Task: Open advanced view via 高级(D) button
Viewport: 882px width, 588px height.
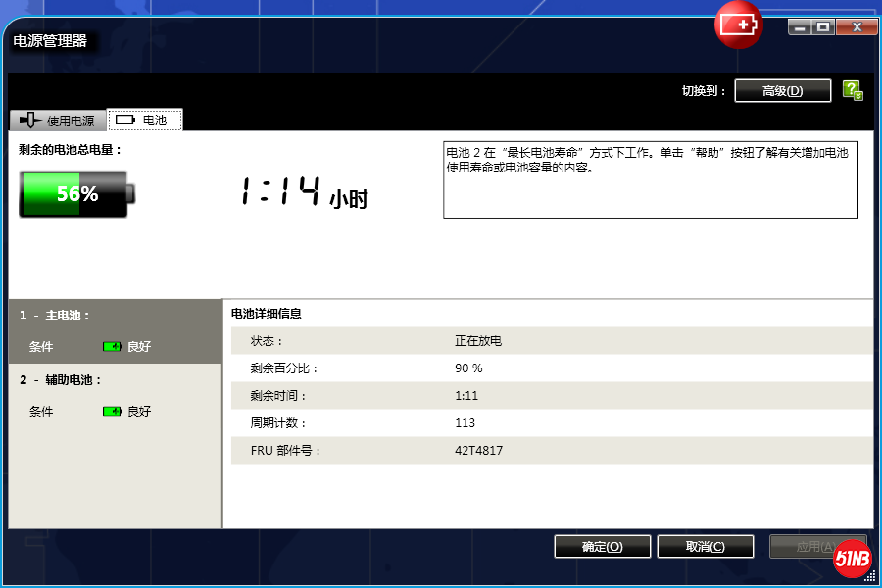Action: [x=782, y=89]
